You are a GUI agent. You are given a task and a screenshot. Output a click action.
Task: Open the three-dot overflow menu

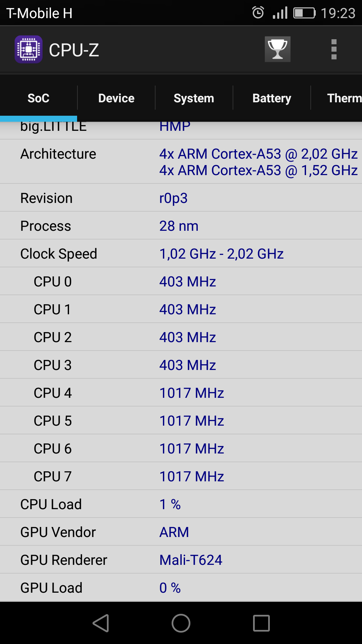click(334, 49)
